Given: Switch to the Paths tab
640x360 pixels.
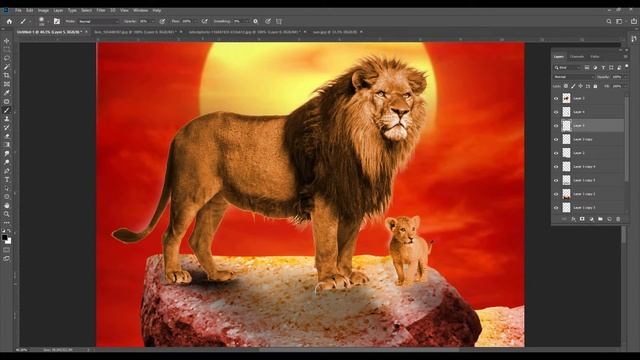Looking at the screenshot, I should pos(595,57).
